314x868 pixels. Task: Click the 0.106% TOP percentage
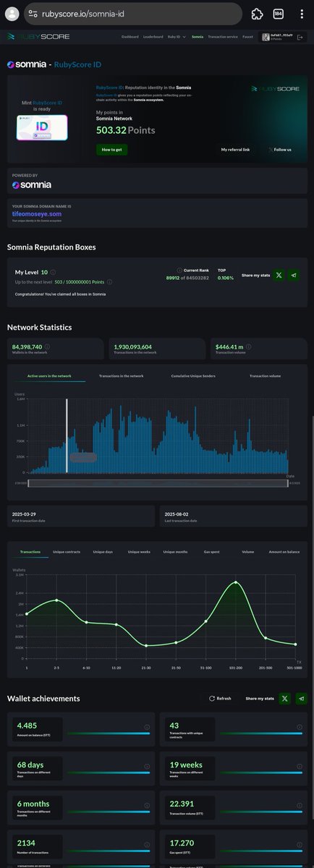224,277
